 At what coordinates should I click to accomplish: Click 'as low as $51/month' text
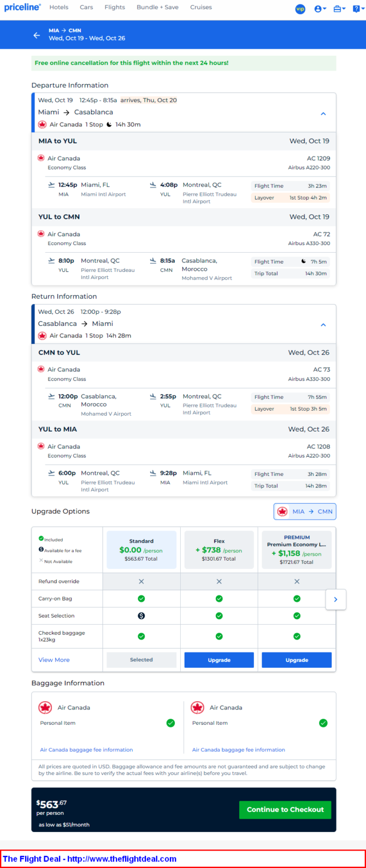point(64,825)
